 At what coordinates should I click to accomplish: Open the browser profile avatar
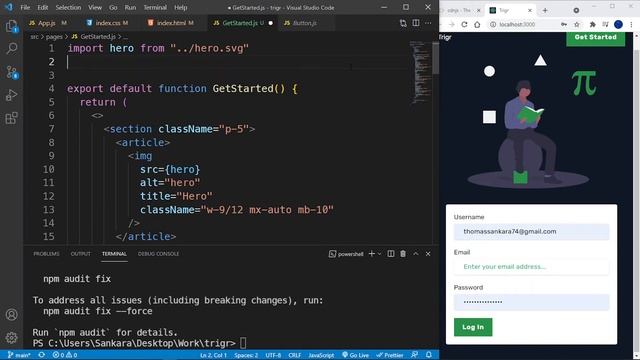point(618,24)
